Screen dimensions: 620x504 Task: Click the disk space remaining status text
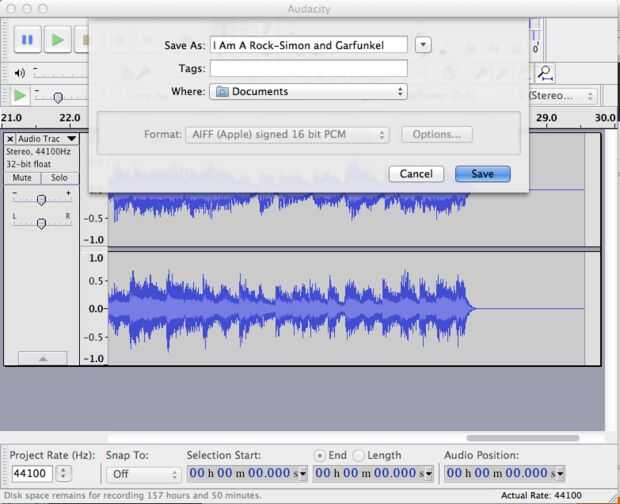(x=133, y=495)
